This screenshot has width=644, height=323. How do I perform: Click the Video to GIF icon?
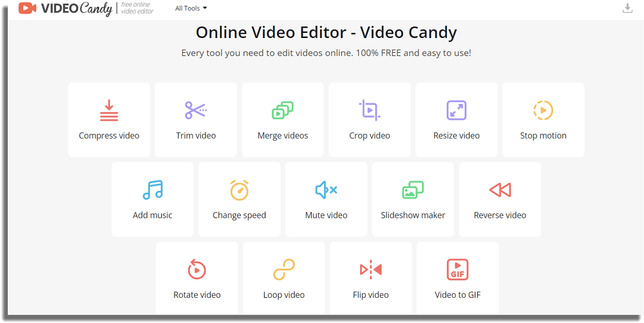(457, 269)
